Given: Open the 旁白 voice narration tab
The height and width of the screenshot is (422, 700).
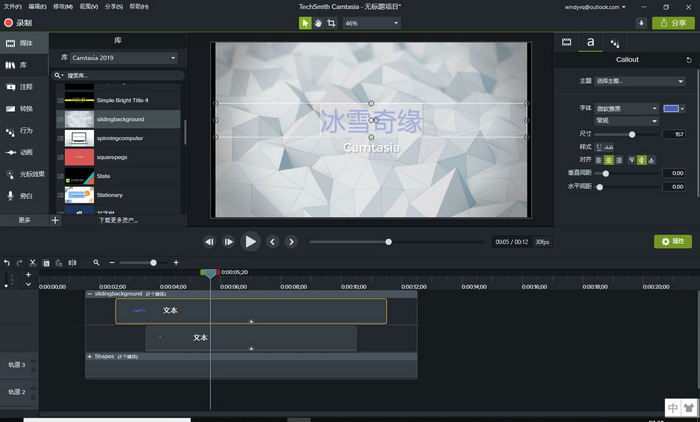Looking at the screenshot, I should (24, 196).
